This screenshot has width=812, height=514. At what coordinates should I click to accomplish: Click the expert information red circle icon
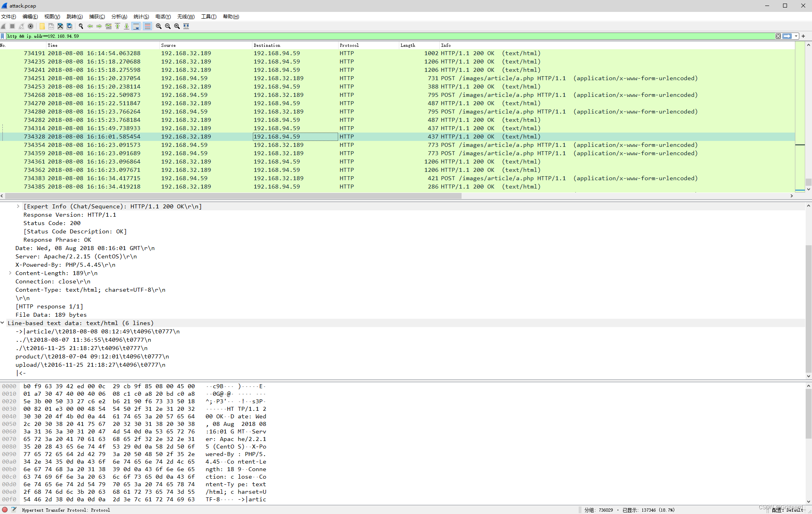(x=5, y=510)
